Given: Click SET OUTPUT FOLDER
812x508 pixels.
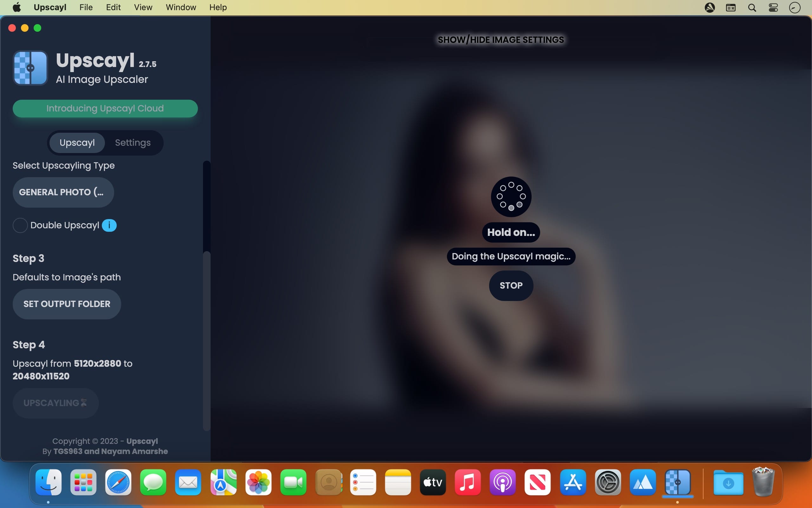Looking at the screenshot, I should click(x=67, y=304).
